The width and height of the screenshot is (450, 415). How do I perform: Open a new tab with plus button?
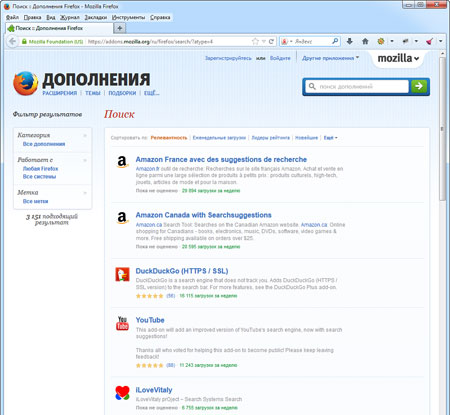[x=120, y=28]
